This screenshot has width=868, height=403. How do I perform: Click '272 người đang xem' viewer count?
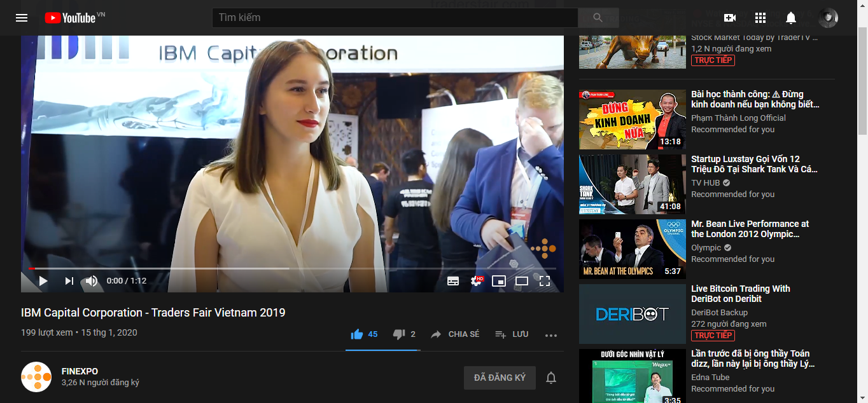729,324
